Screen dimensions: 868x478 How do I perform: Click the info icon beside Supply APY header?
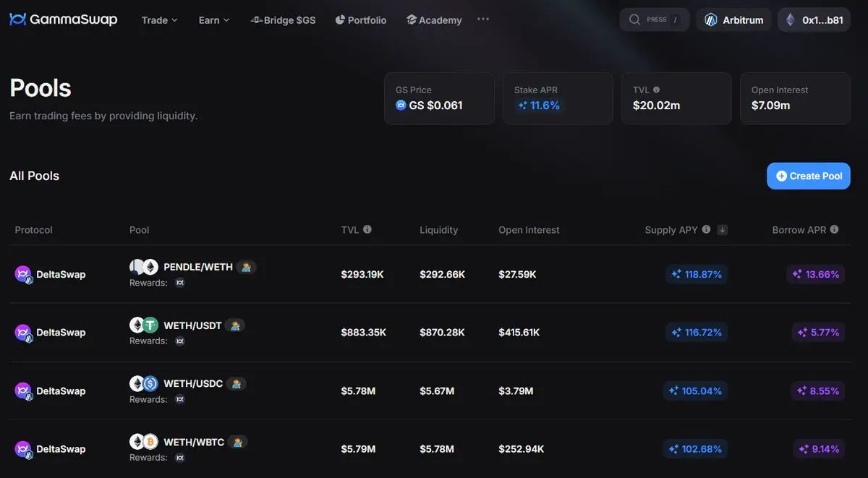[x=706, y=229]
